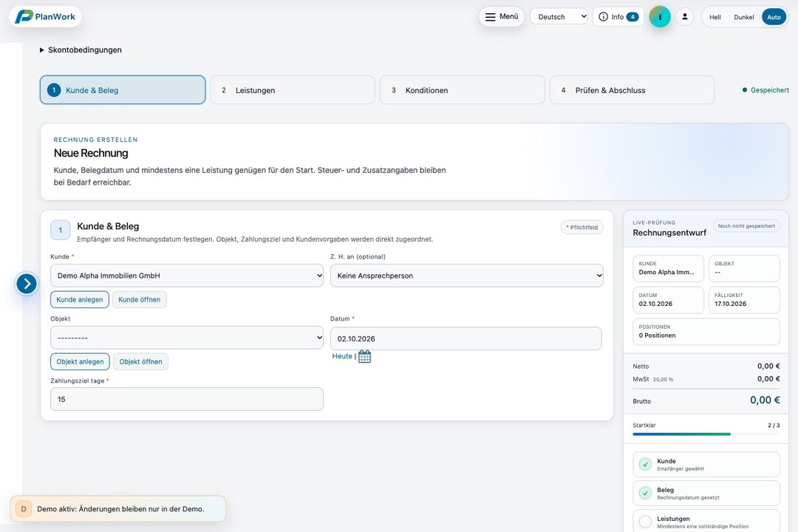Go to the Leistungen step tab
The height and width of the screenshot is (532, 798).
(x=292, y=90)
